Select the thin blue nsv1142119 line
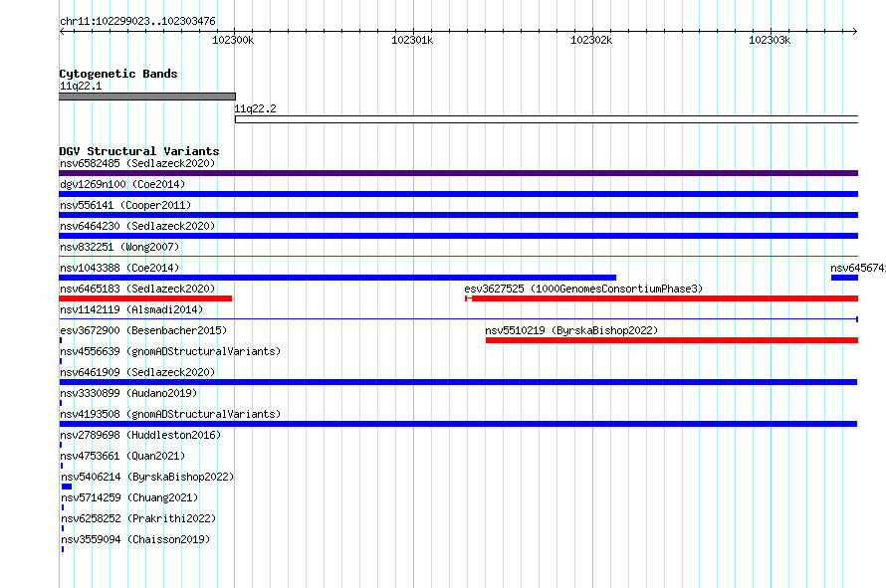Screen dimensions: 886x588 point(458,319)
